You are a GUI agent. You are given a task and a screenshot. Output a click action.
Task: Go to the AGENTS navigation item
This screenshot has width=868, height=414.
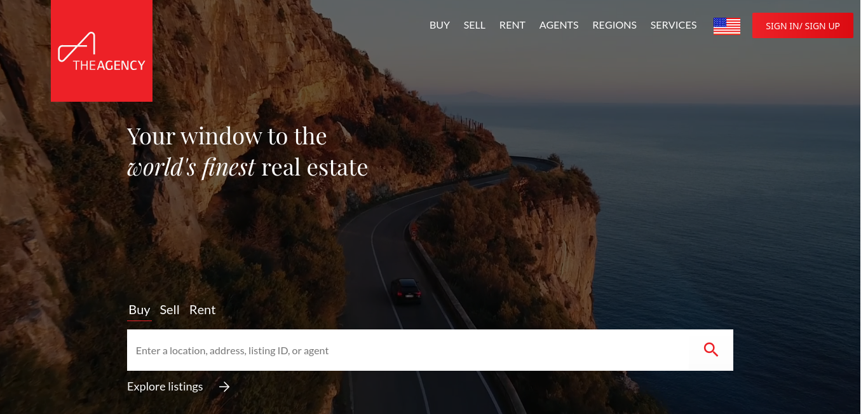pos(559,25)
